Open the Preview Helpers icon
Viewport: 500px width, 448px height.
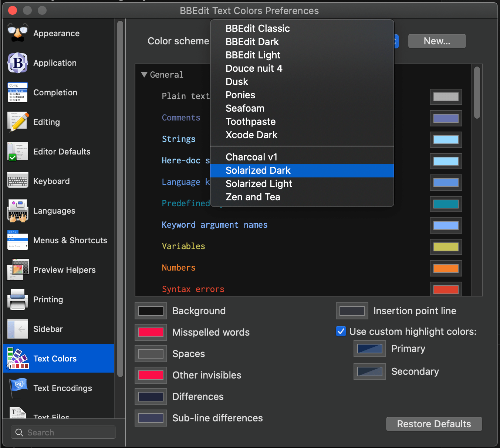coord(18,270)
